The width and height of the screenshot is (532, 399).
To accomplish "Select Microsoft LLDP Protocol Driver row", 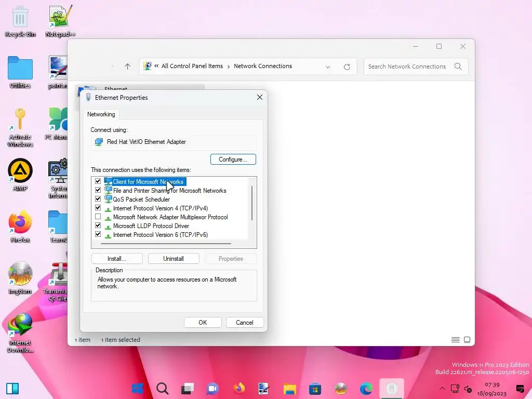I will [x=151, y=226].
